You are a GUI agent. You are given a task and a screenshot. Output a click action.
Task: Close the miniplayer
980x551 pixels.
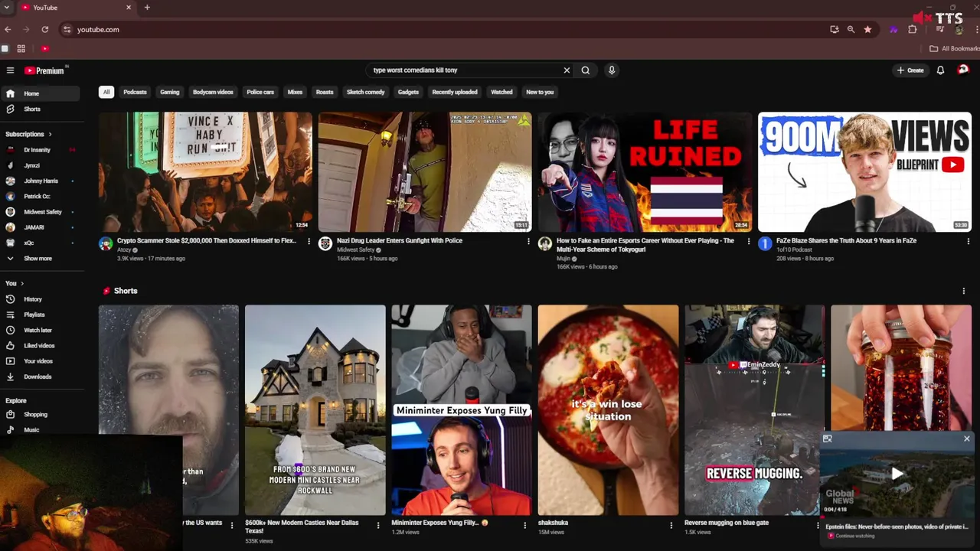tap(966, 439)
